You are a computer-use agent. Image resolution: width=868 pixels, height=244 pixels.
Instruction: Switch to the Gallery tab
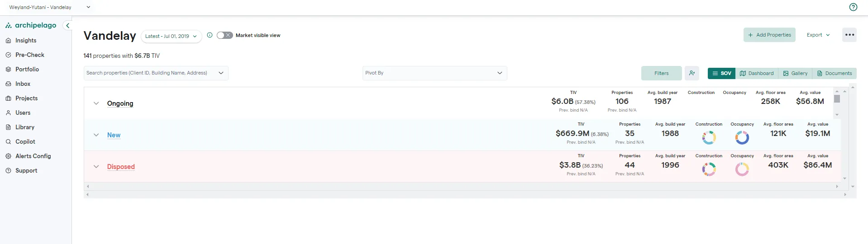[795, 73]
